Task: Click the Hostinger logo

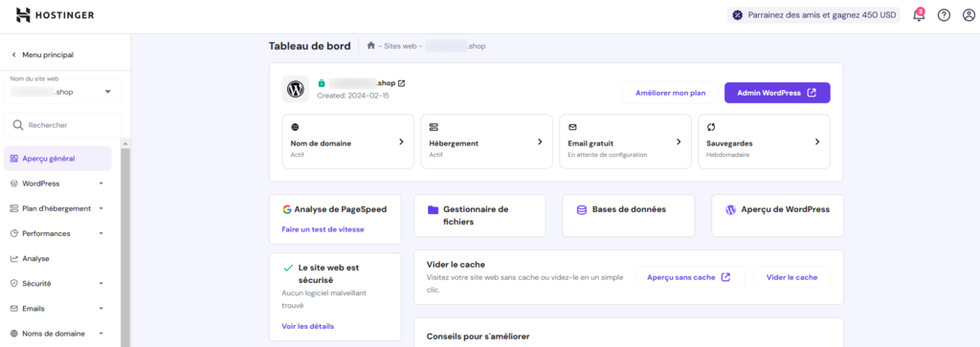Action: coord(55,15)
